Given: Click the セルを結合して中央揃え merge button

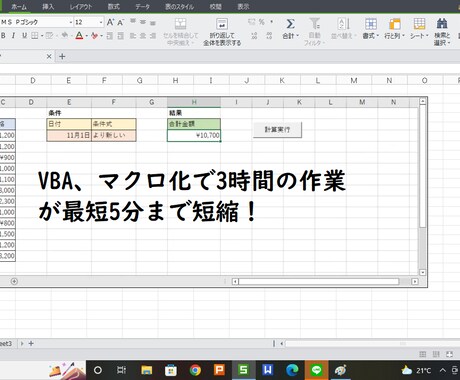Looking at the screenshot, I should [x=181, y=32].
